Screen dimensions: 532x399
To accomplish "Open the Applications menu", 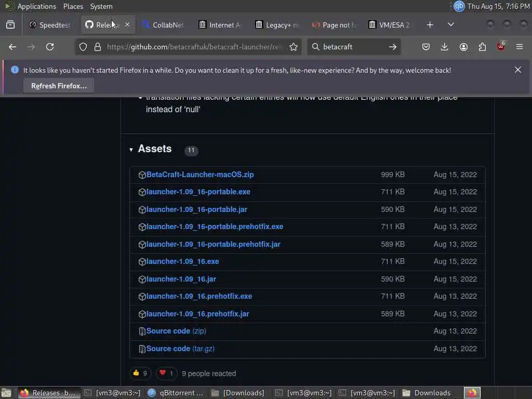I will click(37, 6).
